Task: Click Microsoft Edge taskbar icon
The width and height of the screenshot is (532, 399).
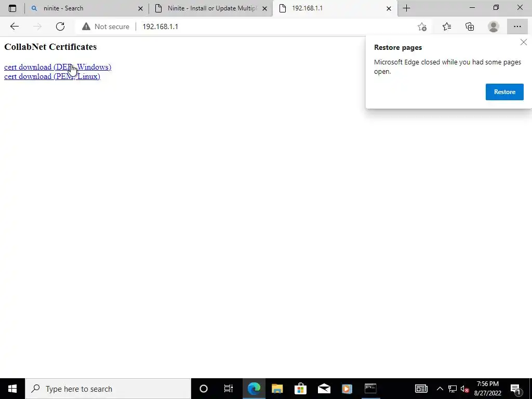Action: (x=254, y=389)
